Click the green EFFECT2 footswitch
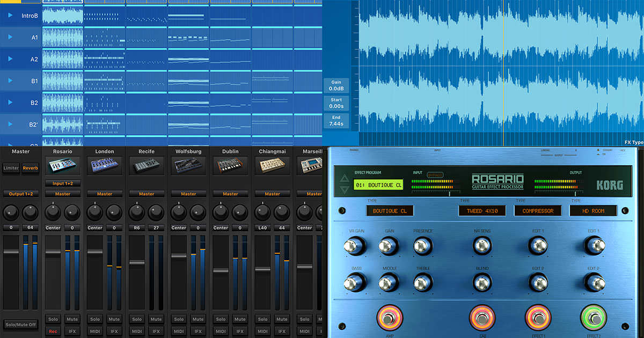Viewport: 644px width, 338px height. (x=594, y=318)
